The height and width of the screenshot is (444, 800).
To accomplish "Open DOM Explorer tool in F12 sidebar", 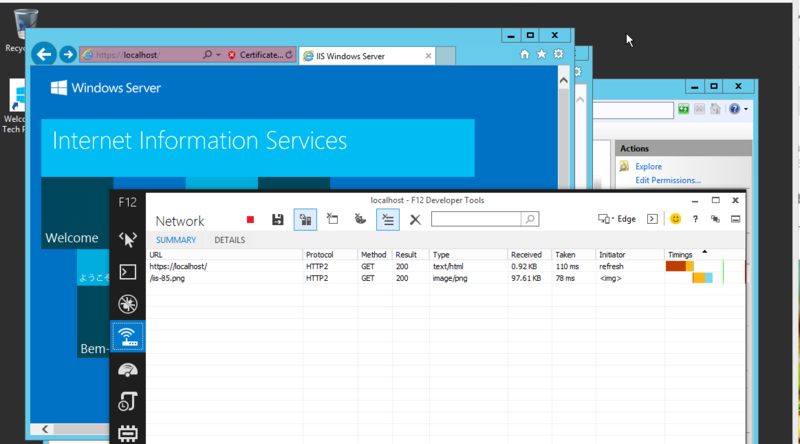I will [128, 239].
